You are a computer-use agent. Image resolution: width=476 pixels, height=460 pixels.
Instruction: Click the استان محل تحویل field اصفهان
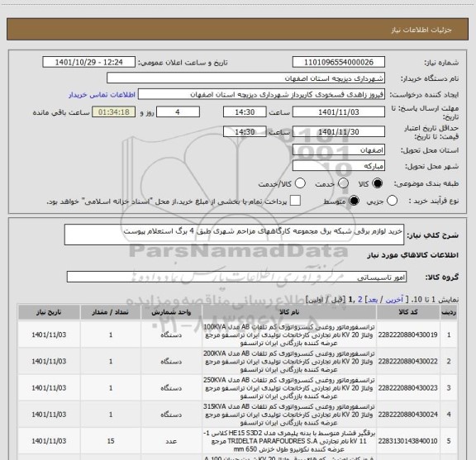pyautogui.click(x=339, y=150)
